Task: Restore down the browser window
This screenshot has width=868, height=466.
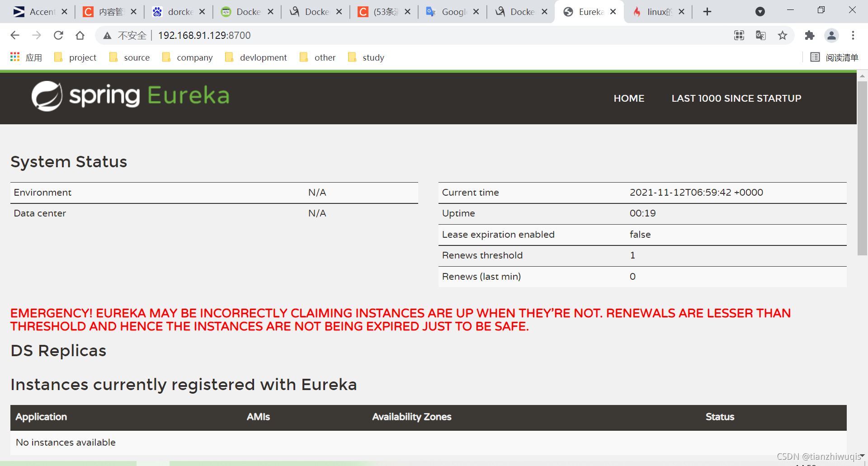Action: (821, 10)
